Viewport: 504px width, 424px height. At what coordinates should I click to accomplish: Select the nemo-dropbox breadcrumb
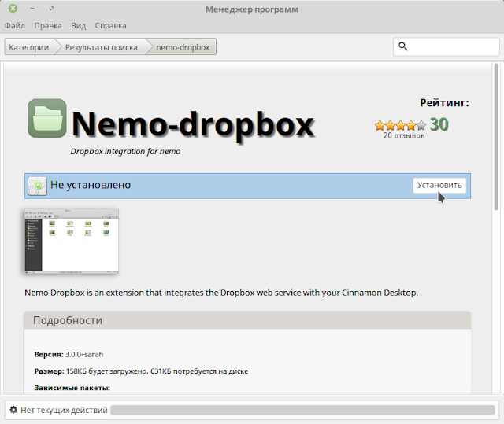[183, 47]
